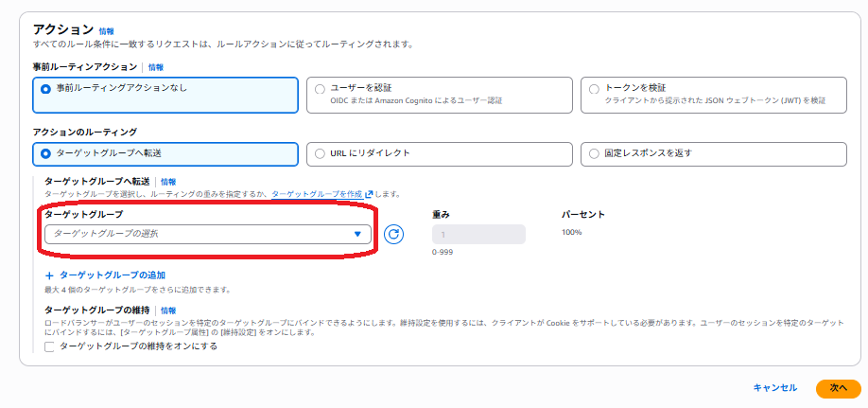Click the 次へ button

[838, 389]
